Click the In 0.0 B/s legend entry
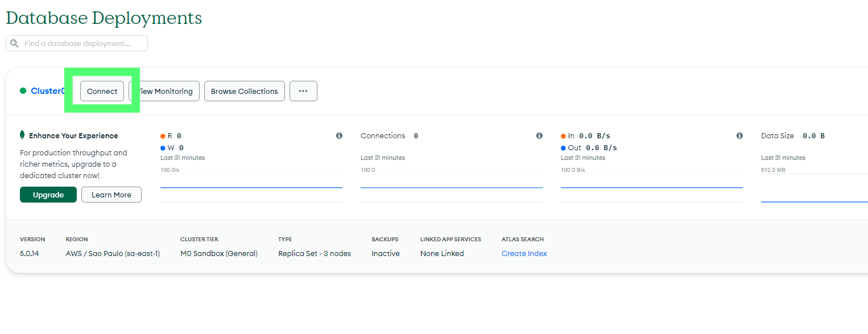Viewport: 868px width, 334px height. 585,136
